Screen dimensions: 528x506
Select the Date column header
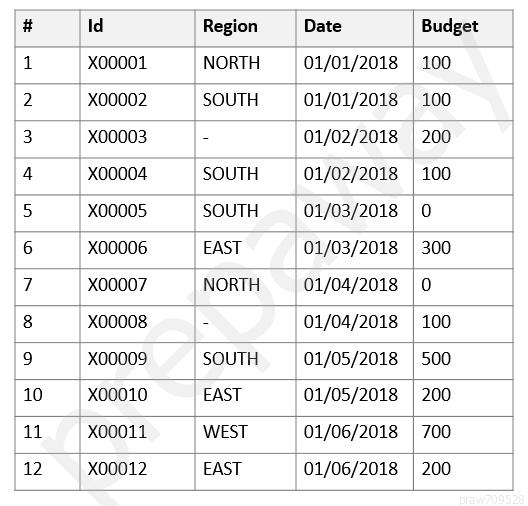(x=355, y=28)
